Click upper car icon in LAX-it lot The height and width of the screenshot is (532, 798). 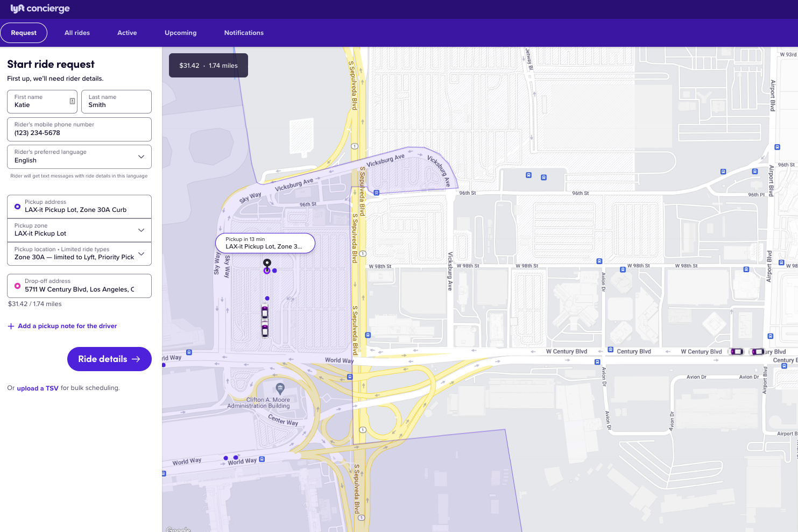tap(265, 312)
